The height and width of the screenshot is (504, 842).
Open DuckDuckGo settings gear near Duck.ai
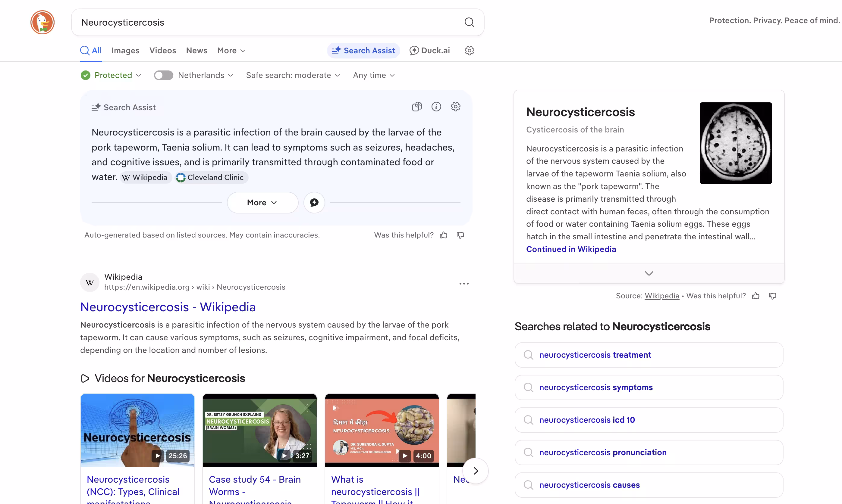pyautogui.click(x=469, y=50)
